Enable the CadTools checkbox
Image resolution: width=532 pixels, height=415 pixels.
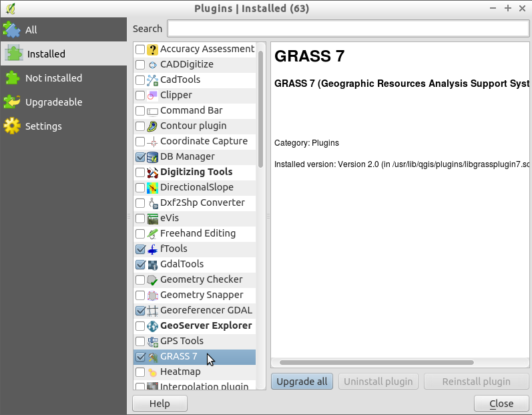click(140, 80)
